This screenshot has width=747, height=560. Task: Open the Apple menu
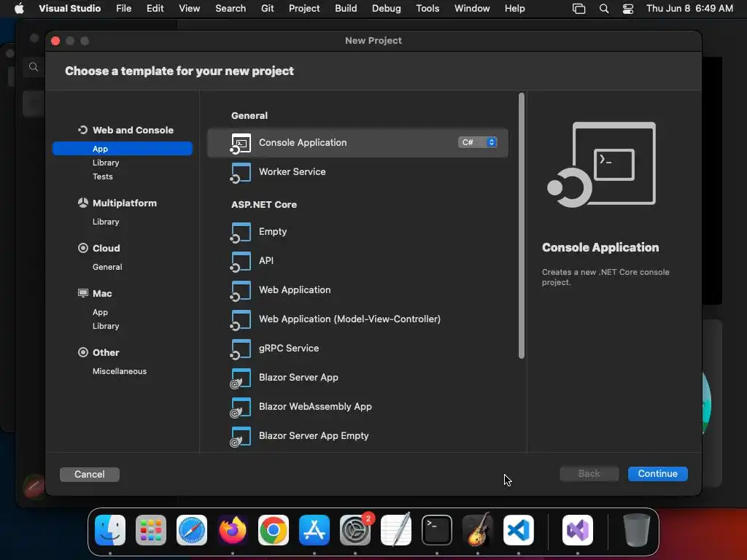pyautogui.click(x=19, y=8)
